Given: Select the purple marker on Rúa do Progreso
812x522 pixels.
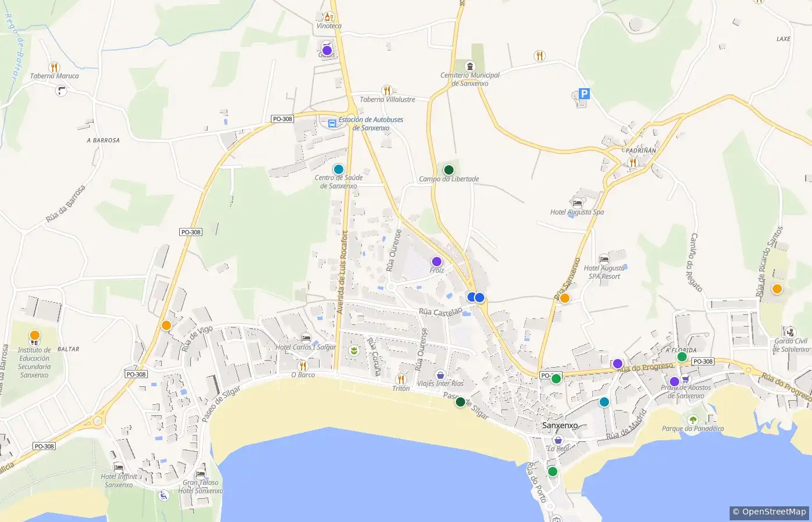Looking at the screenshot, I should click(618, 364).
